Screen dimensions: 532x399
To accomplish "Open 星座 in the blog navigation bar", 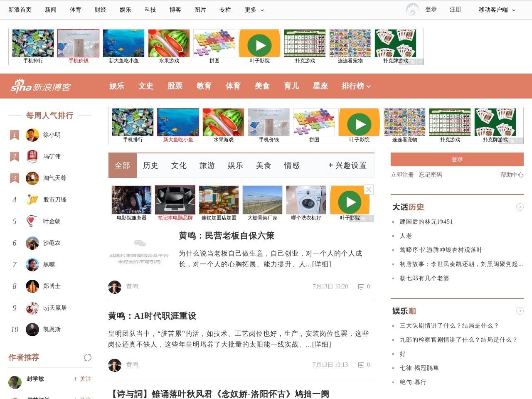I will [x=320, y=86].
